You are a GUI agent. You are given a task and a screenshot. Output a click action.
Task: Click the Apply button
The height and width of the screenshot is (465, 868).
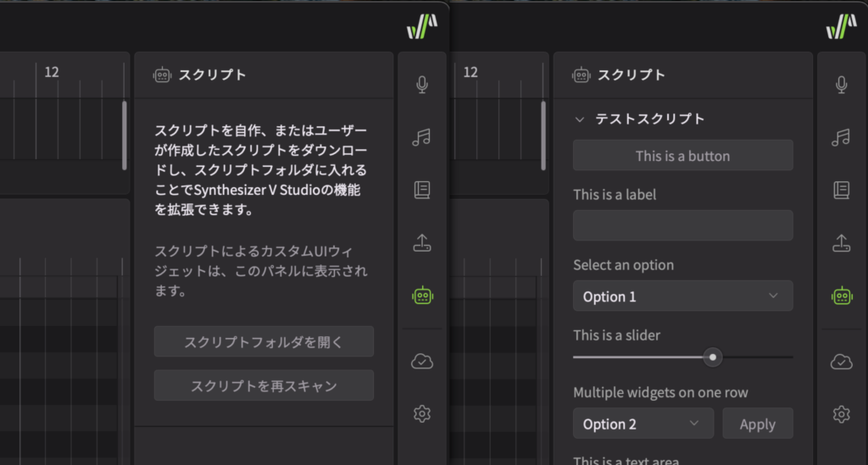point(757,423)
